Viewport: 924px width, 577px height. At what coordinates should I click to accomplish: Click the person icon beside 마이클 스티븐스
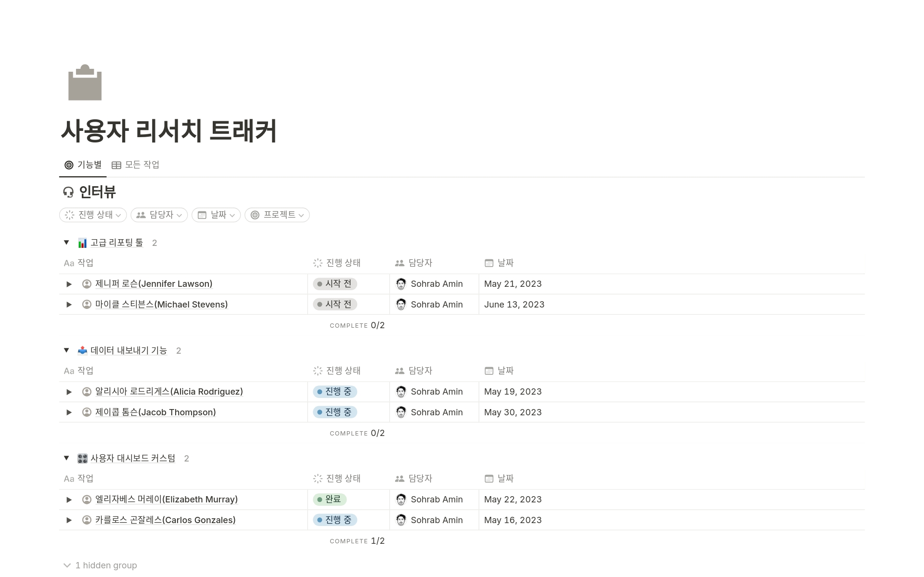(x=86, y=304)
